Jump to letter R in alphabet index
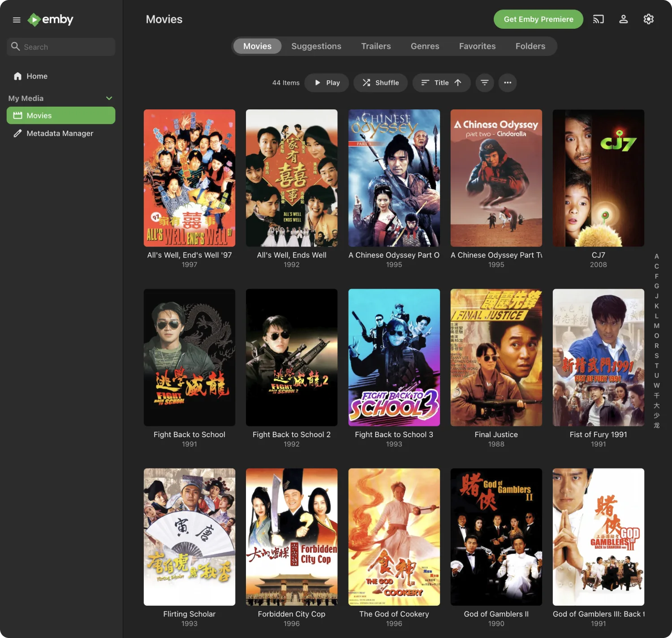Screen dimensions: 672x638 (657, 346)
